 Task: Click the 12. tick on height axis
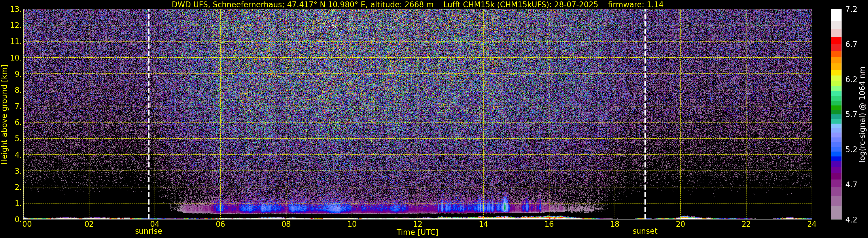click(x=16, y=26)
